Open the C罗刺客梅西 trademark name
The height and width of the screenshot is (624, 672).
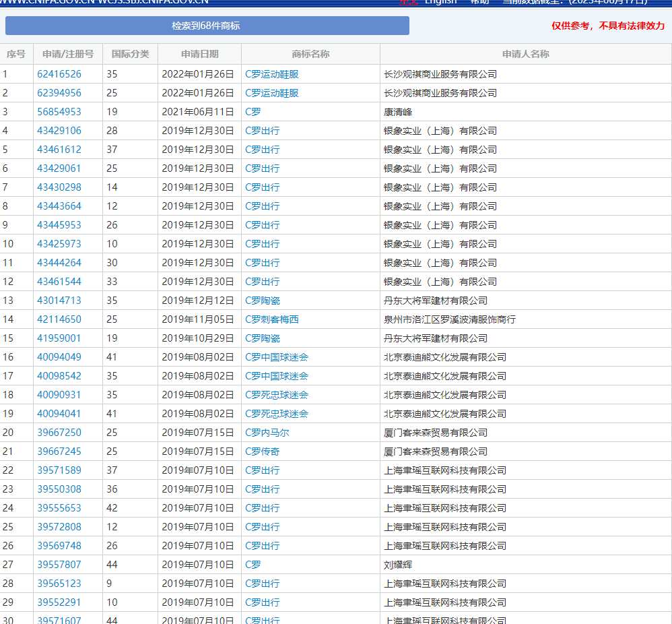click(x=272, y=319)
